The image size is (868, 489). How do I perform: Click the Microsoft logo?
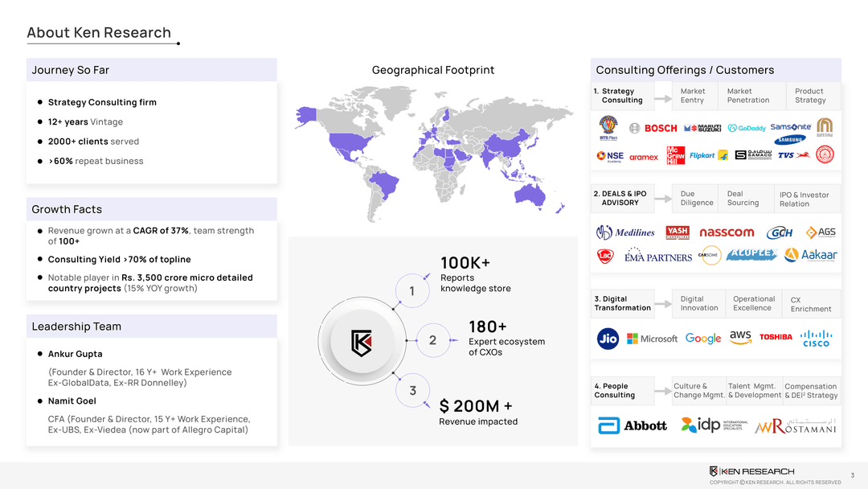(x=652, y=339)
